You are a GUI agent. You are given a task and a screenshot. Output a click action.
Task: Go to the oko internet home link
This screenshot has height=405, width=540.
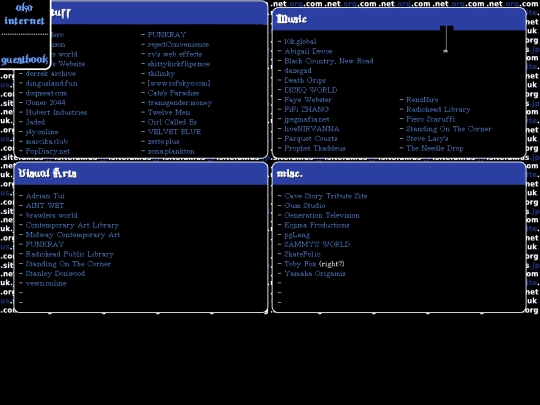[x=24, y=14]
